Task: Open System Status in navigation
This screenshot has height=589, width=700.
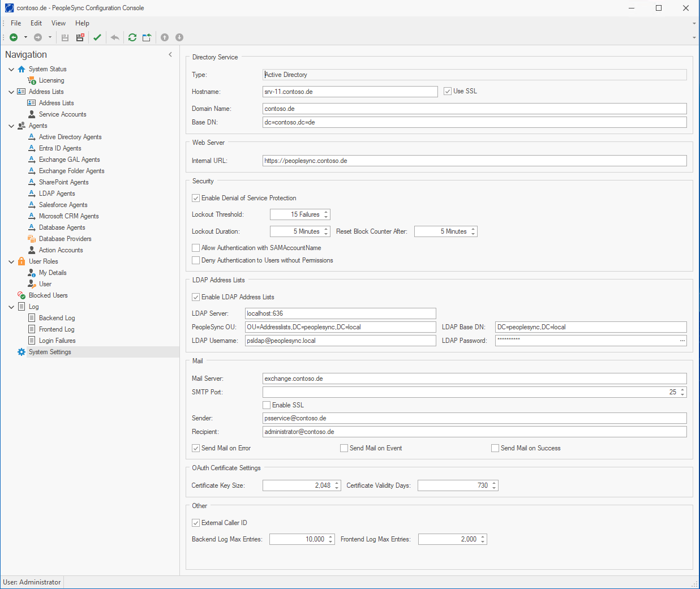Action: pos(48,69)
